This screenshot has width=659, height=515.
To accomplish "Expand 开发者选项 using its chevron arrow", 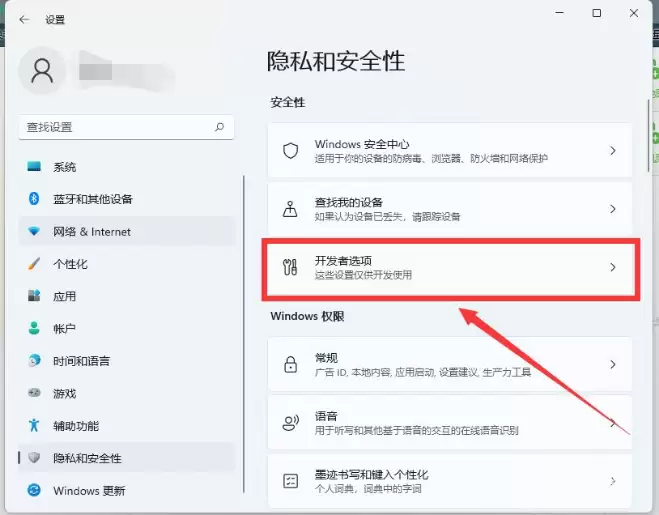I will [612, 267].
